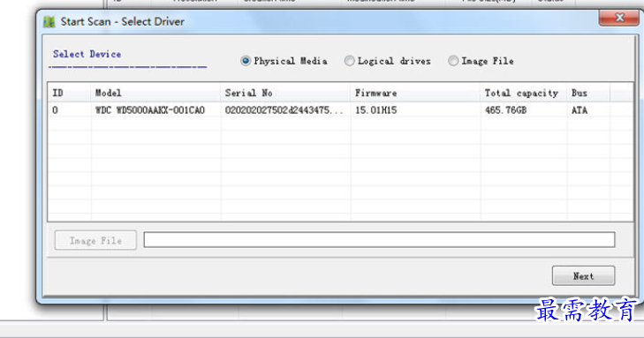
Task: Click the ATA bus cell
Action: pos(580,110)
